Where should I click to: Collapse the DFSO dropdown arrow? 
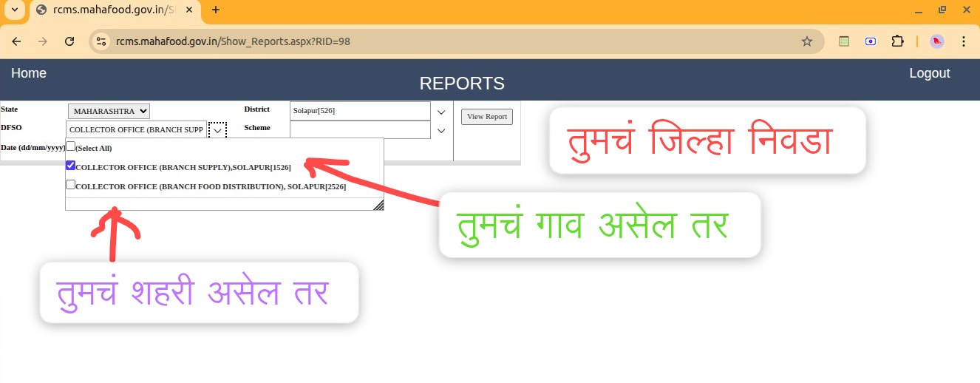tap(217, 130)
